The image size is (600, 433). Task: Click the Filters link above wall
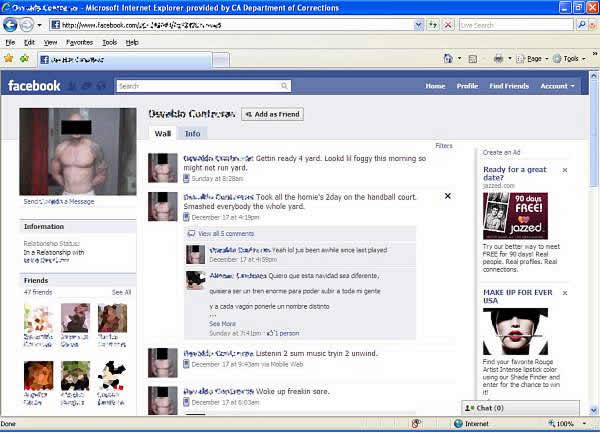444,146
